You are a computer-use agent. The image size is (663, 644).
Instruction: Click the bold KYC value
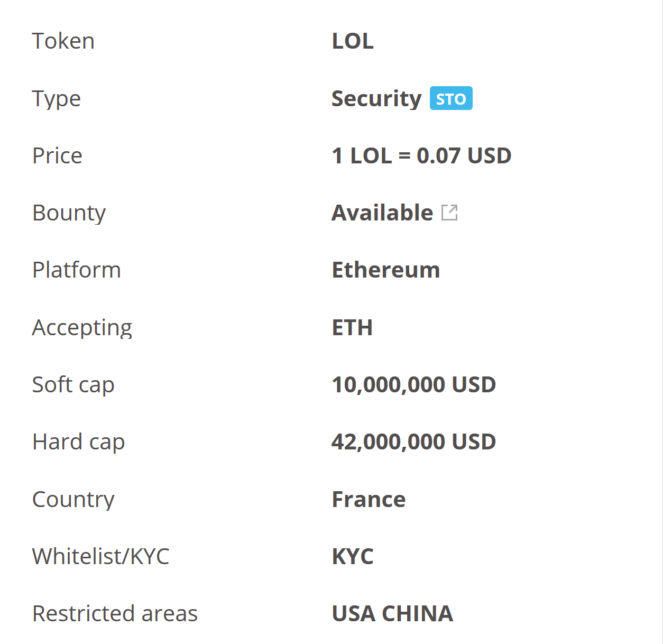click(x=353, y=557)
